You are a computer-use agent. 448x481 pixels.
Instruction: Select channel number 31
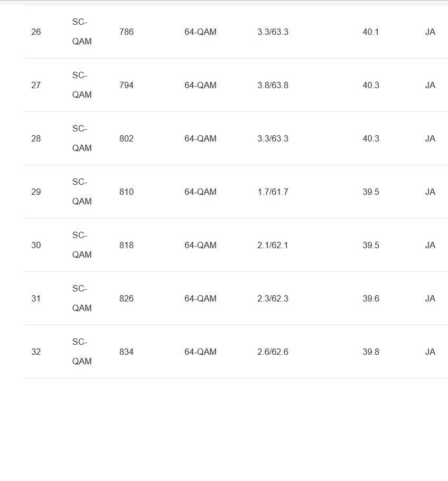click(36, 299)
